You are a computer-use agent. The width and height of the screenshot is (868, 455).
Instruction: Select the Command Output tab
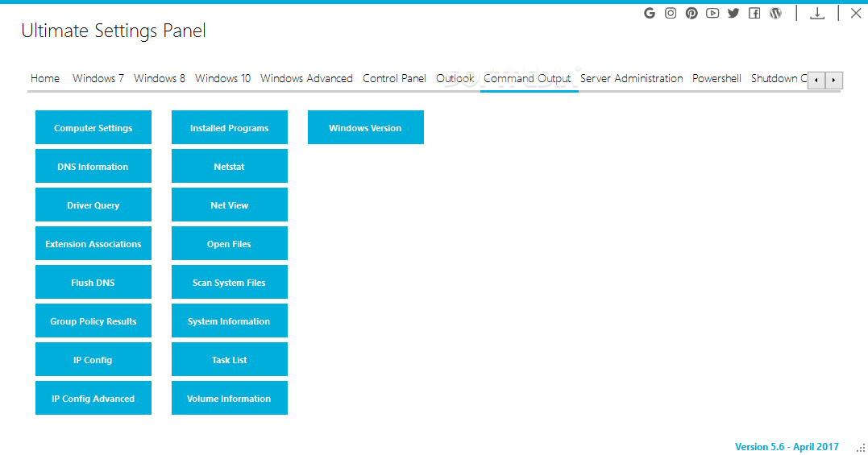[x=527, y=78]
